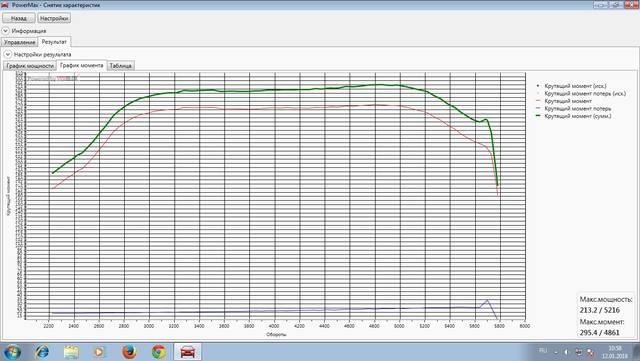Launch Firefox from the taskbar

(129, 352)
